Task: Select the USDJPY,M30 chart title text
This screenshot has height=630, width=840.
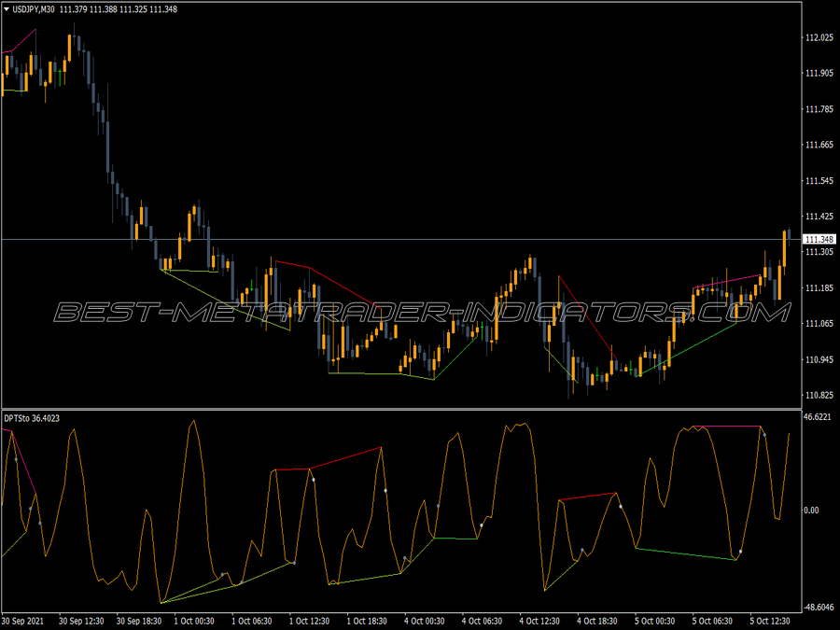Action: [x=34, y=9]
